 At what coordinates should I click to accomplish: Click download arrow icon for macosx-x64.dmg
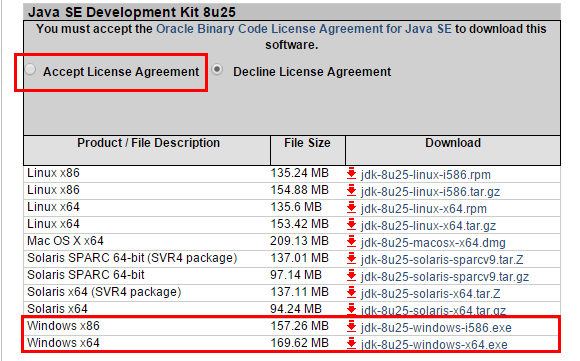351,241
